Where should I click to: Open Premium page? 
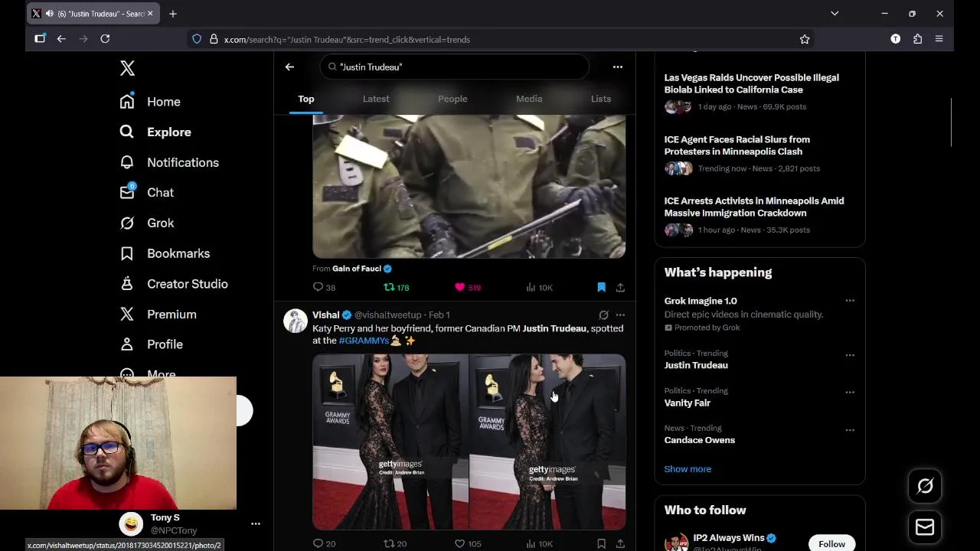pos(158,315)
